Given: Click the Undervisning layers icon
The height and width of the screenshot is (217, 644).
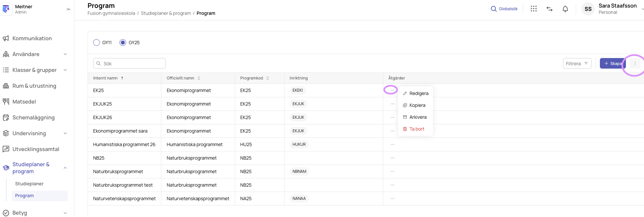Looking at the screenshot, I should 6,133.
